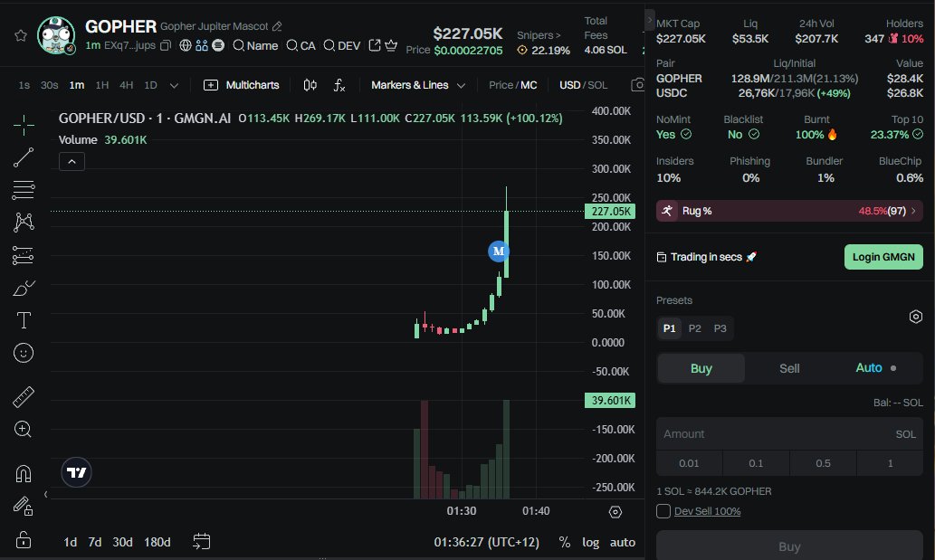Viewport: 935px width, 560px height.
Task: Toggle log scale mode
Action: click(590, 542)
